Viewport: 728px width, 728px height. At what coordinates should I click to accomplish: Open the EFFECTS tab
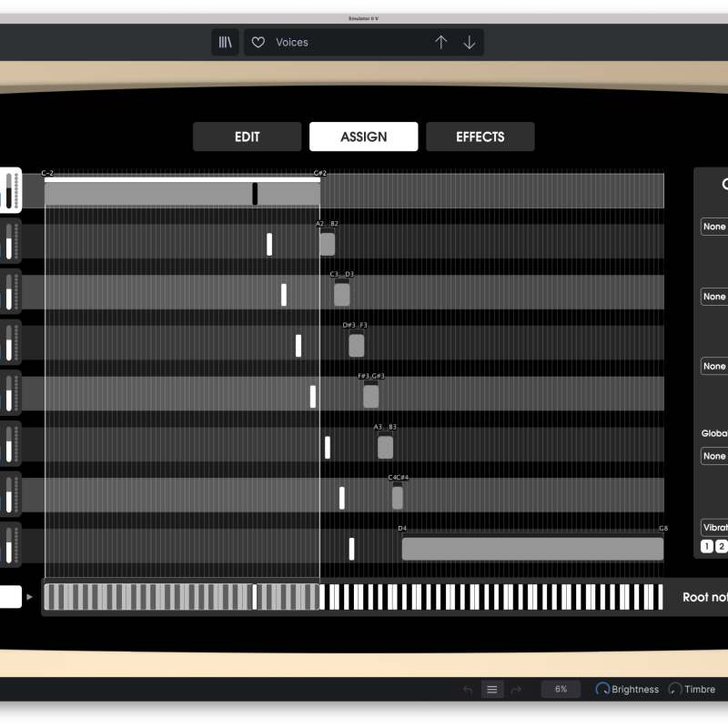click(x=480, y=136)
